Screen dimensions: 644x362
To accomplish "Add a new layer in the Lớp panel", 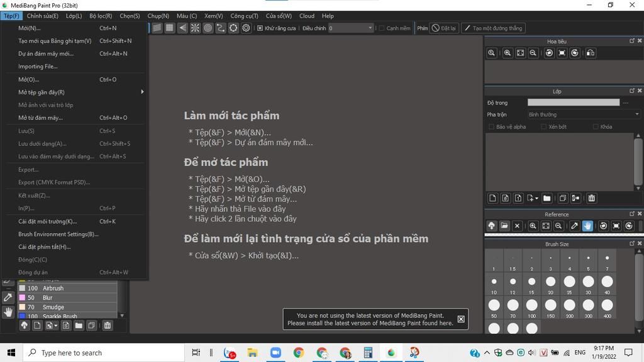I will (x=492, y=198).
